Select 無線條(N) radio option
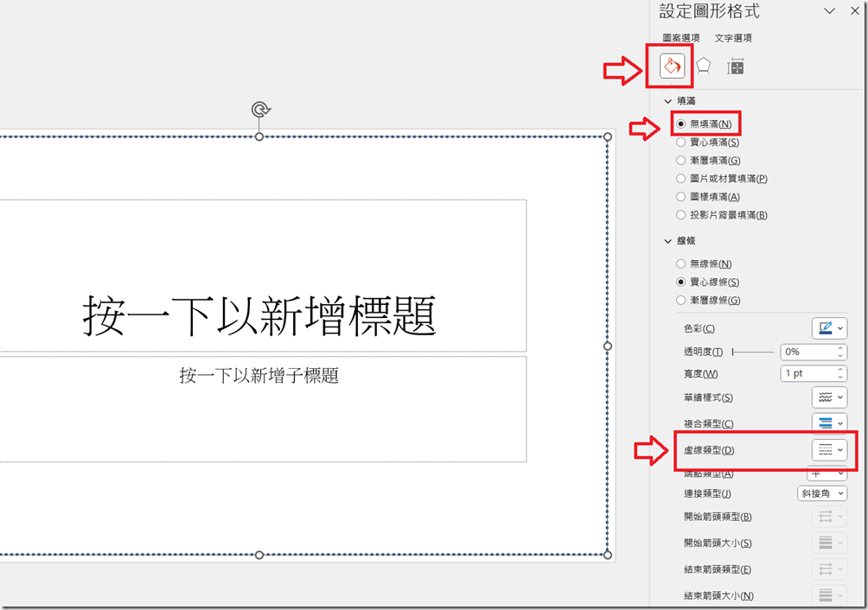The image size is (868, 610). [x=704, y=264]
